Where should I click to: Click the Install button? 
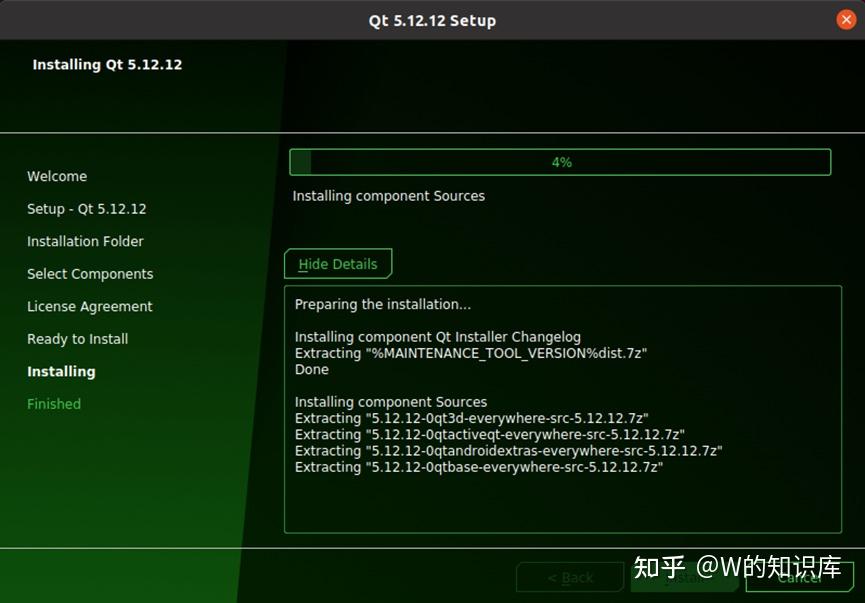(685, 577)
